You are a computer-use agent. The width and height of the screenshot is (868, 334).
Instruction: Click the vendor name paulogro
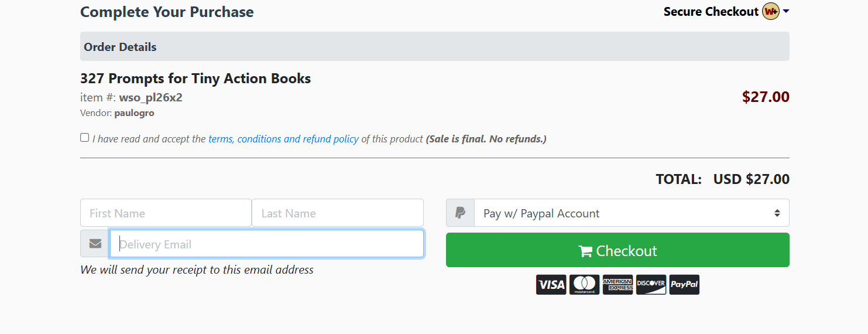coord(134,113)
